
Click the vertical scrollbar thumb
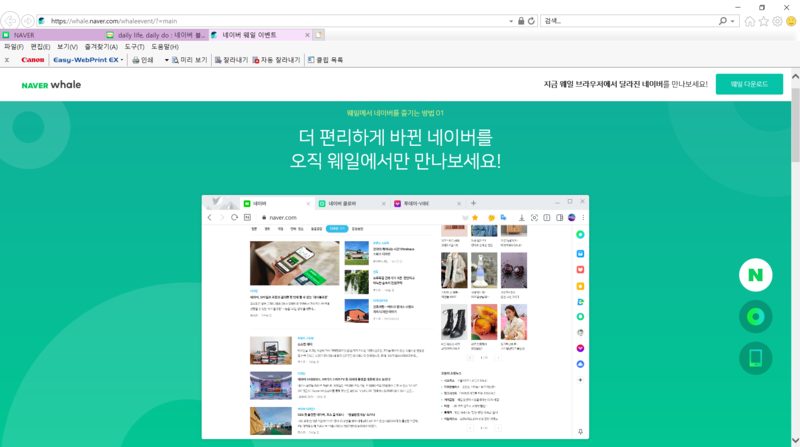click(x=795, y=125)
